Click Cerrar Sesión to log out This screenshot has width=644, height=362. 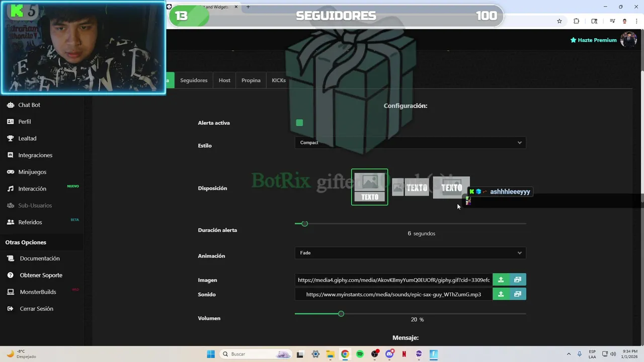pyautogui.click(x=36, y=309)
